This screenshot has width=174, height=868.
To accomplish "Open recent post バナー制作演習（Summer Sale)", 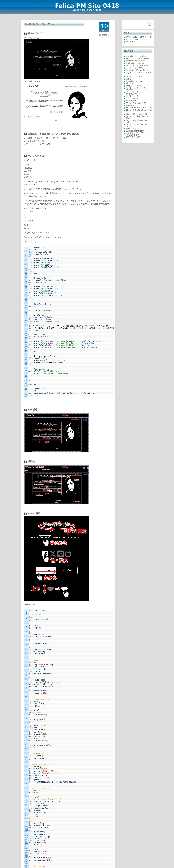I will 137,121.
